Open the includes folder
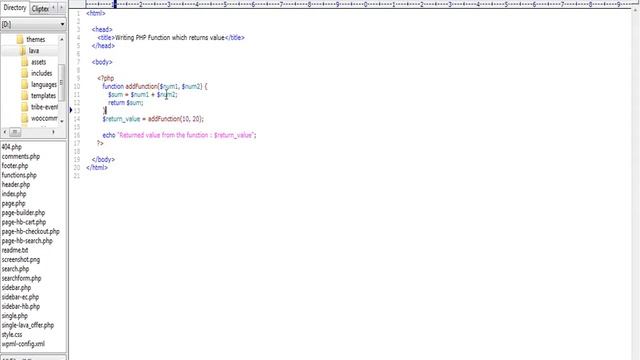 click(x=42, y=73)
